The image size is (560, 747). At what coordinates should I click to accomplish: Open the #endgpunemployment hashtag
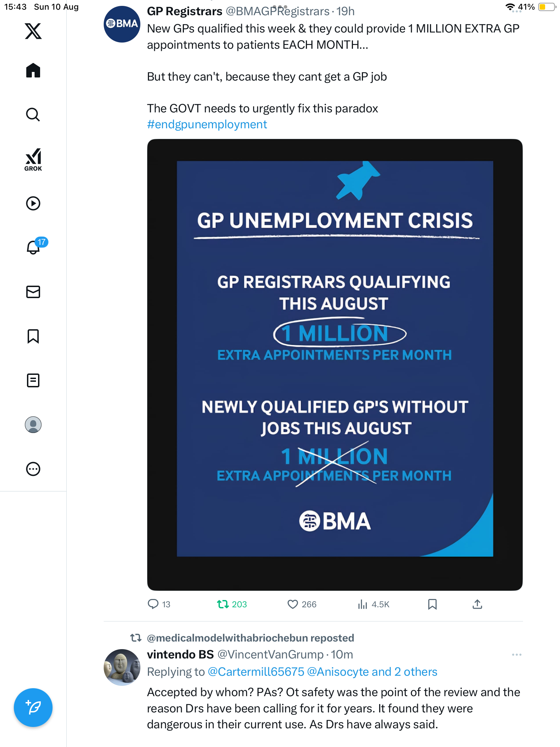[207, 124]
